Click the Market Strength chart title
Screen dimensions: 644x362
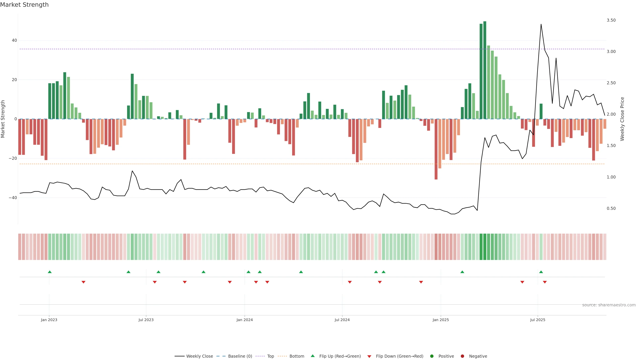(24, 5)
